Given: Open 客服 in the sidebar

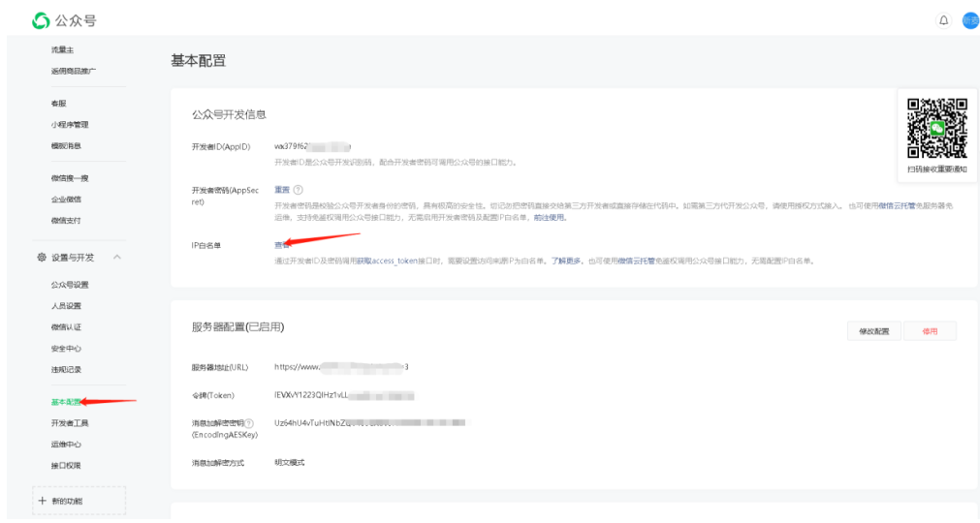Looking at the screenshot, I should (x=59, y=104).
